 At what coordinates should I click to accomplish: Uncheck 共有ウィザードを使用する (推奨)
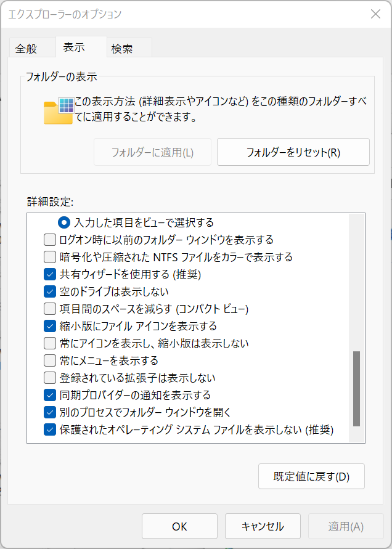click(x=50, y=274)
